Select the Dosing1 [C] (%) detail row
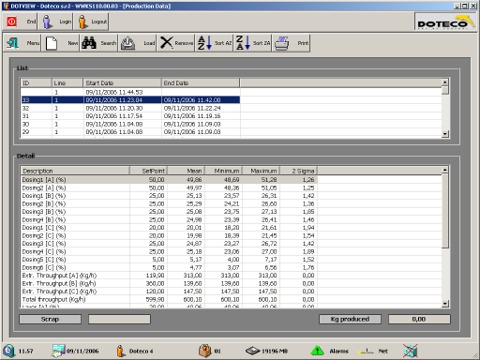 pos(169,228)
